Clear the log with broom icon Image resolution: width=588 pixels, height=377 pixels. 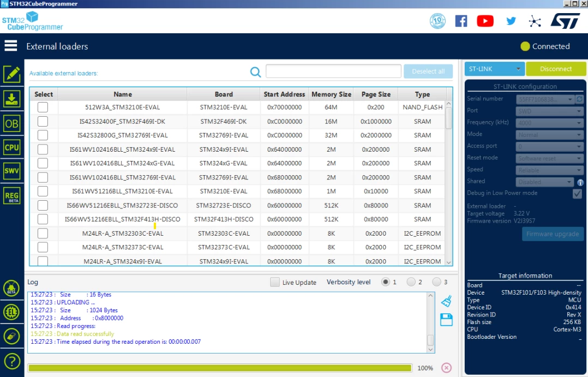point(446,301)
